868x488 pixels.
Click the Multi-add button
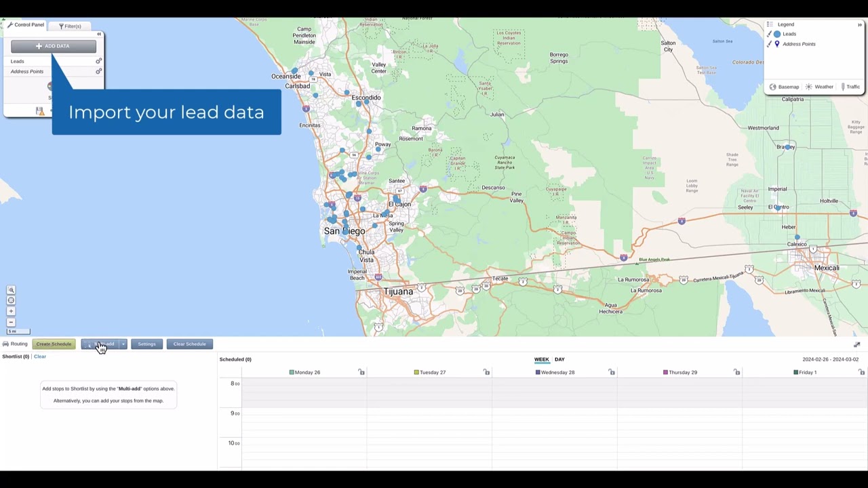click(100, 344)
